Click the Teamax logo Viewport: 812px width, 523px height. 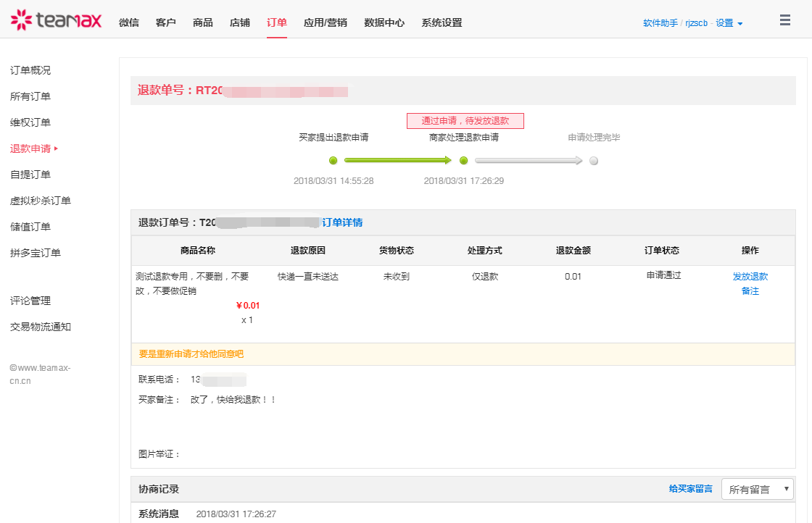pyautogui.click(x=56, y=20)
